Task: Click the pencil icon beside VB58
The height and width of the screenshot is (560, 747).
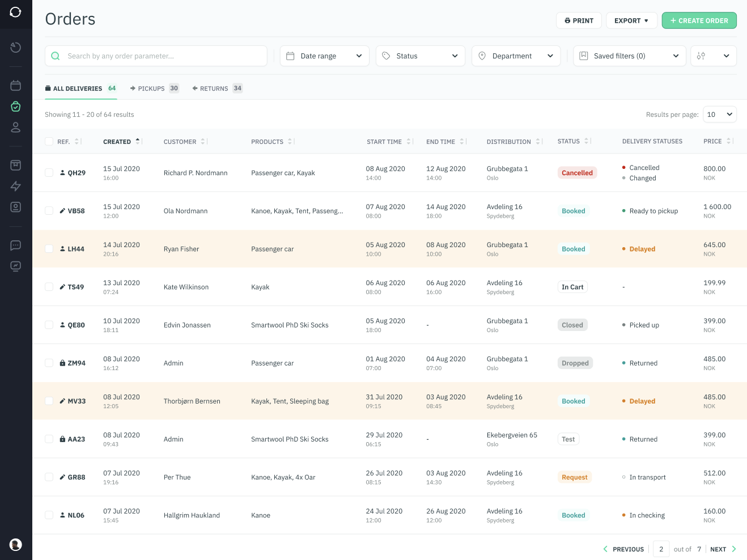Action: 62,211
